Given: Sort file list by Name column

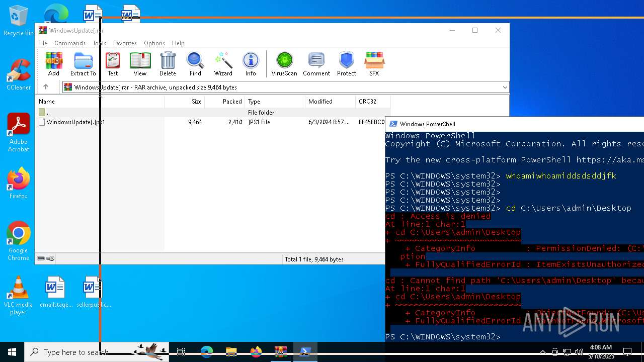Looking at the screenshot, I should click(x=100, y=102).
